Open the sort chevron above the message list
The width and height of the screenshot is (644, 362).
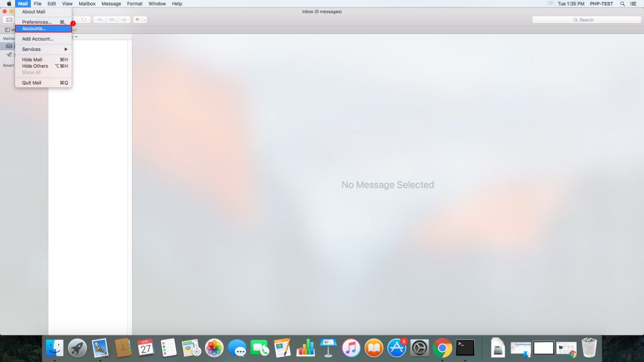click(x=77, y=36)
